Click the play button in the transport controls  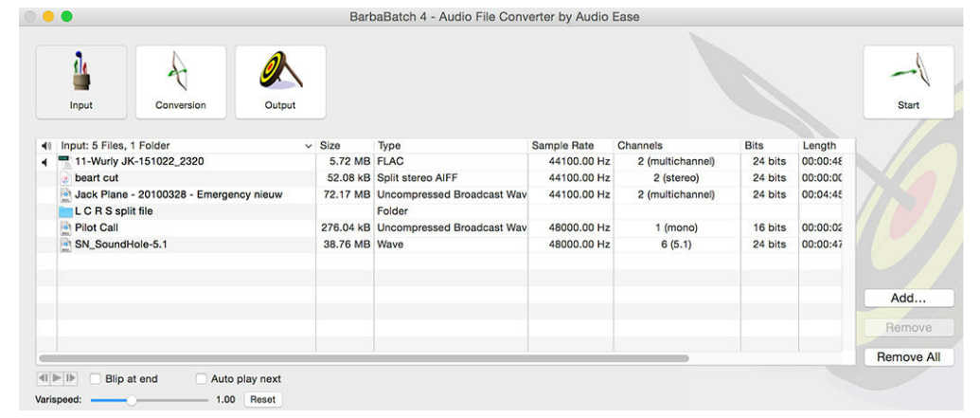pyautogui.click(x=58, y=379)
